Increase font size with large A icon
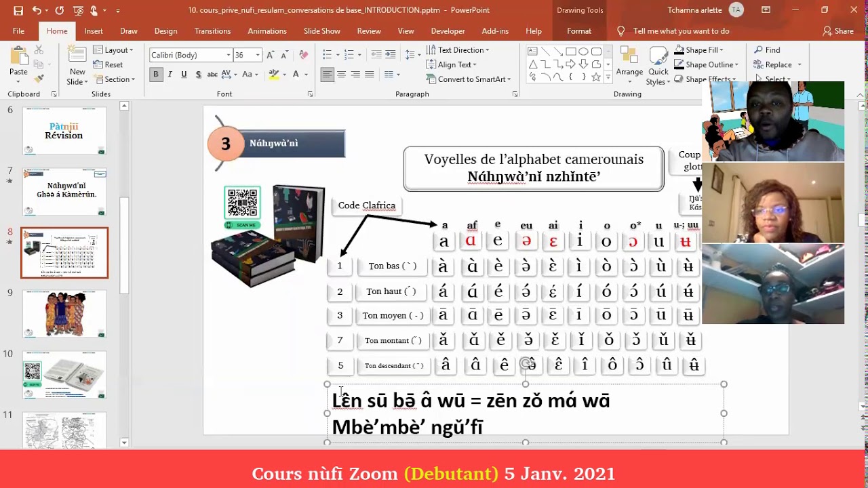 pyautogui.click(x=271, y=55)
